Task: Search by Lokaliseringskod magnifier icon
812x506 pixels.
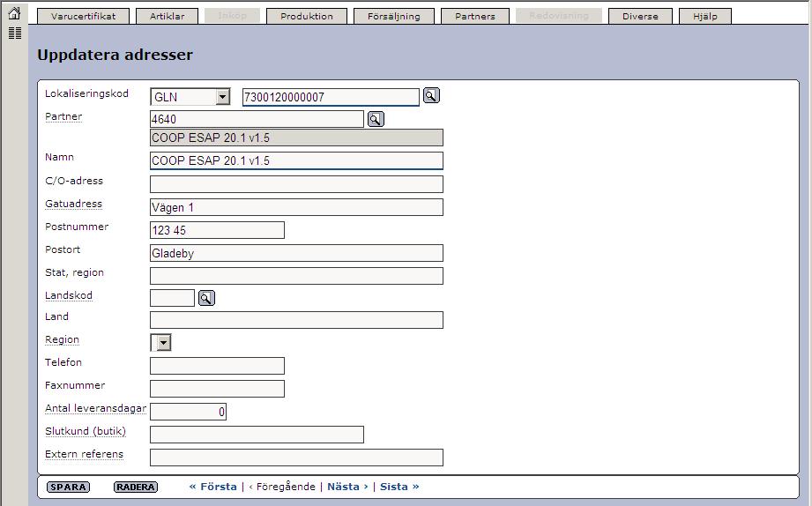Action: click(x=431, y=95)
